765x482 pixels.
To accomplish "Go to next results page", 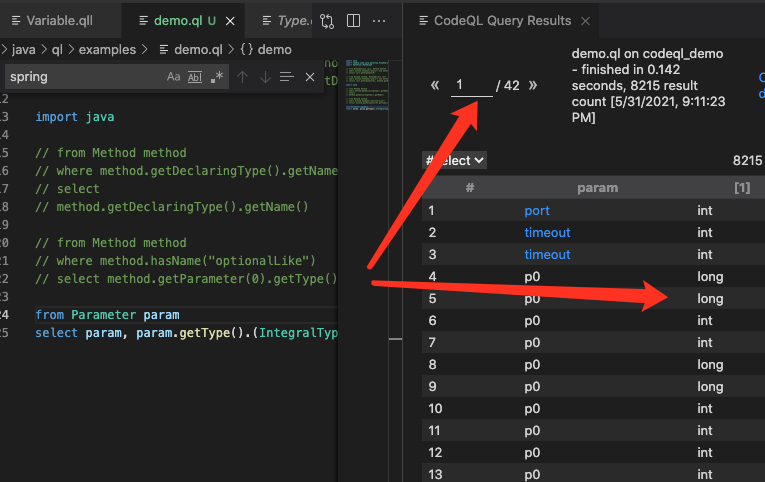I will (x=533, y=86).
